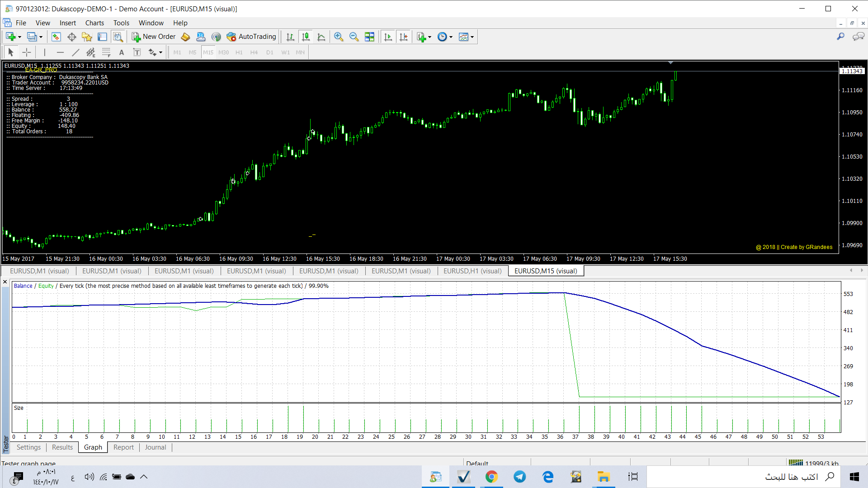This screenshot has height=488, width=868.
Task: Expand the Periodicity clock dropdown arrow
Action: [451, 37]
